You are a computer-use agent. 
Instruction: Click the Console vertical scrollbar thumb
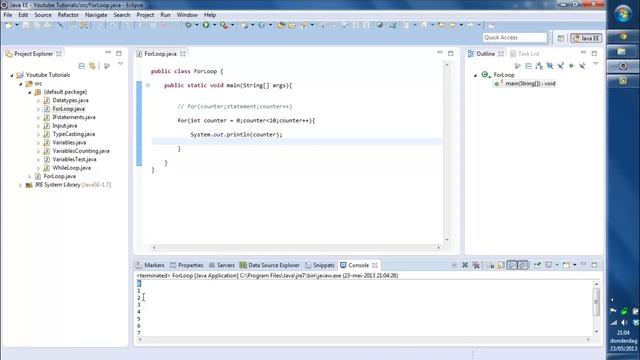point(596,302)
